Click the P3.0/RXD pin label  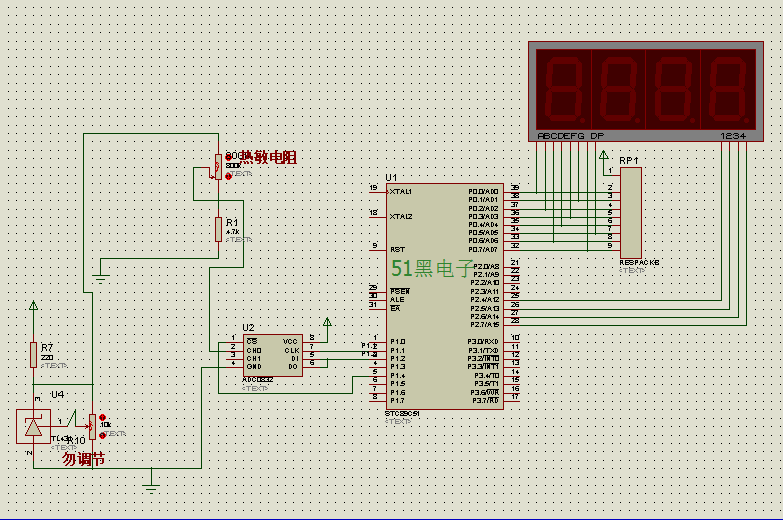click(x=483, y=342)
